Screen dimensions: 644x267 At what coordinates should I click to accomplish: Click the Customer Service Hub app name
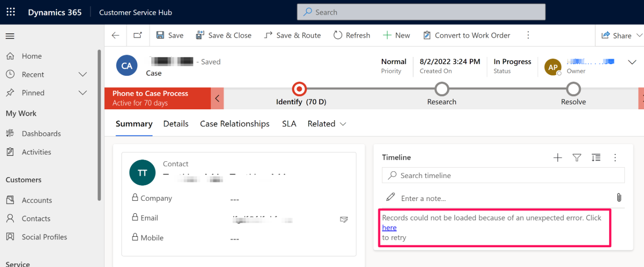coord(135,13)
